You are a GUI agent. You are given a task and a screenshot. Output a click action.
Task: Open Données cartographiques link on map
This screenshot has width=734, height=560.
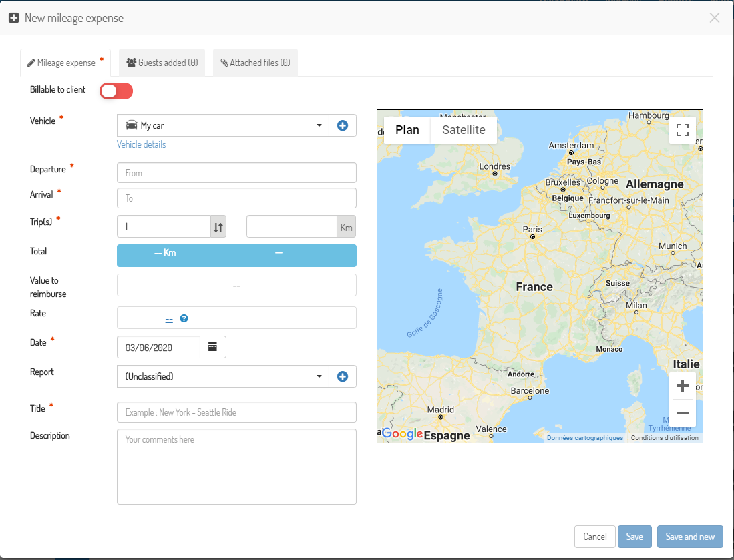pos(585,437)
